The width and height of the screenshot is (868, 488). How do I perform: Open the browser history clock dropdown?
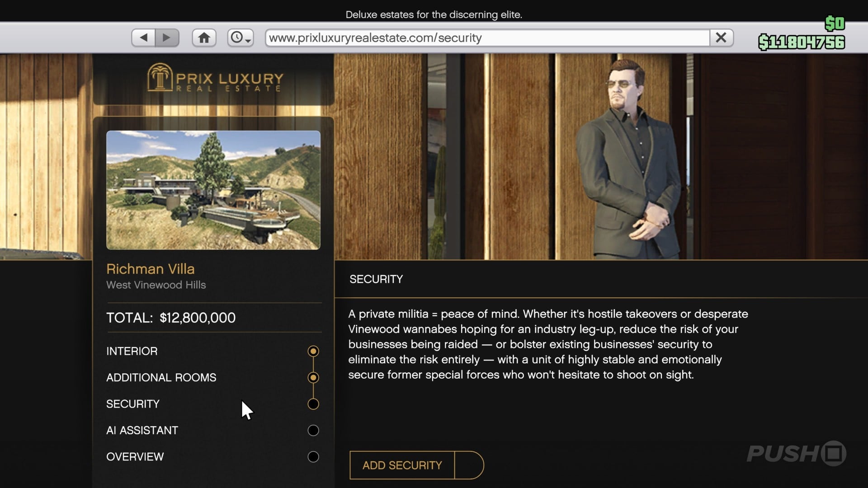240,38
